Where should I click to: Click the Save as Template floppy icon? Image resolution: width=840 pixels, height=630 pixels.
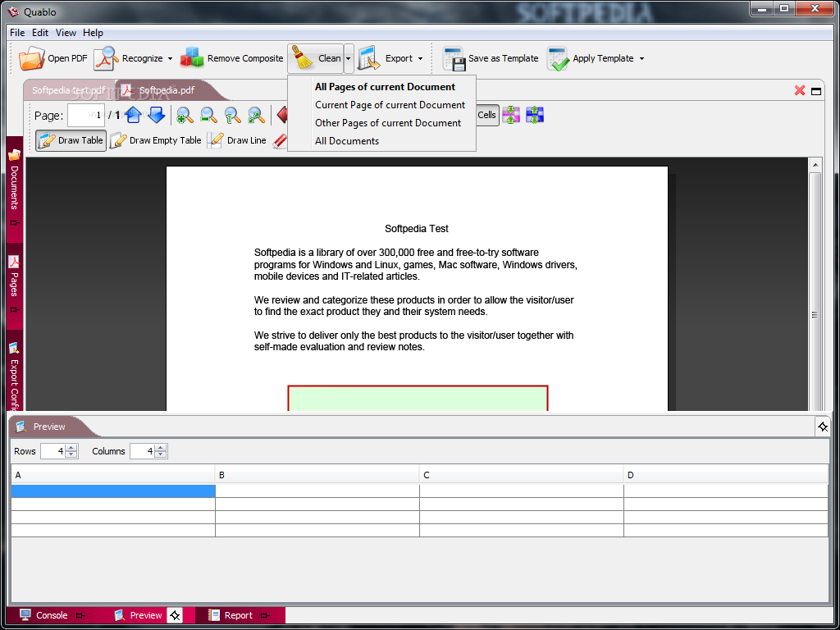pos(454,58)
